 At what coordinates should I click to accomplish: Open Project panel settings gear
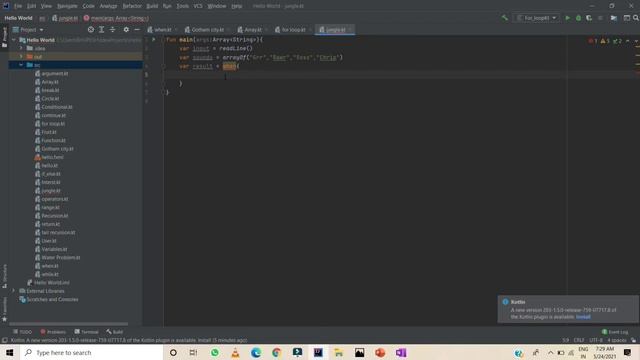point(126,29)
